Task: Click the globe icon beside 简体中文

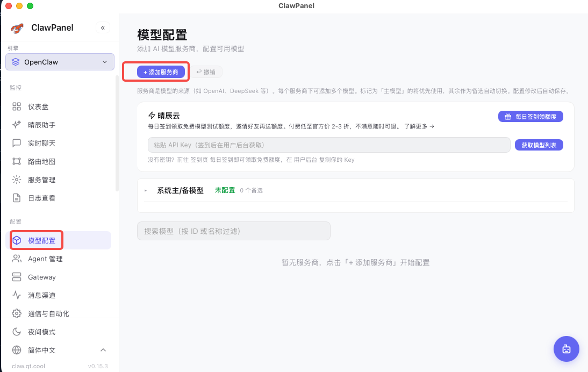Action: point(17,350)
